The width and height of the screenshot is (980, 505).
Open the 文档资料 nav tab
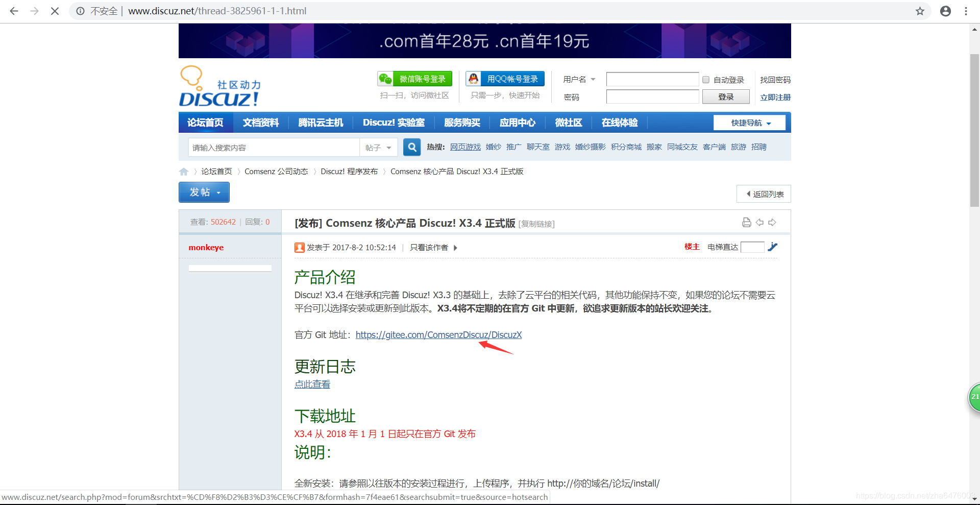(x=261, y=123)
